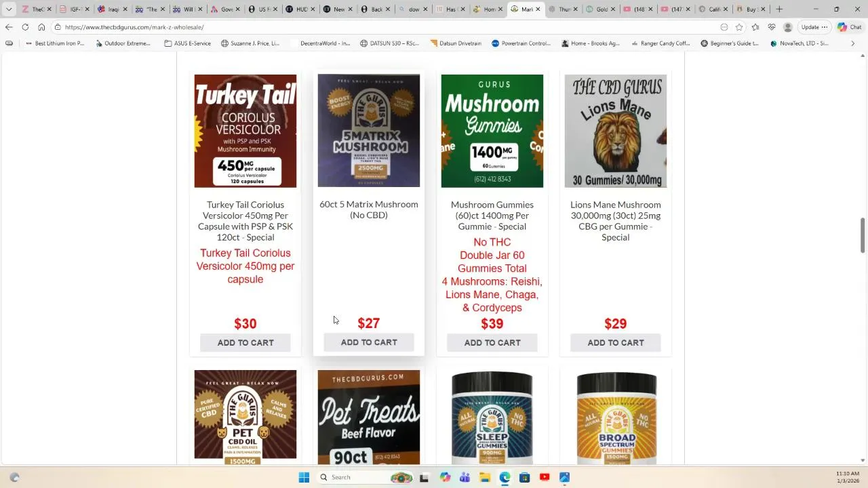Add Lions Mane gummies to cart
The width and height of the screenshot is (868, 488).
point(616,343)
